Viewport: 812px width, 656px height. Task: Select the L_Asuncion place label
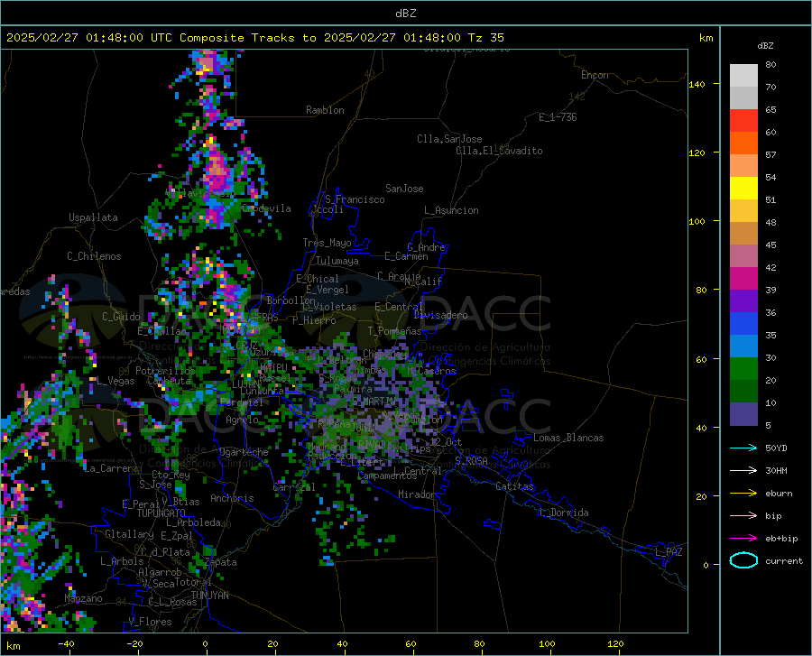[451, 210]
